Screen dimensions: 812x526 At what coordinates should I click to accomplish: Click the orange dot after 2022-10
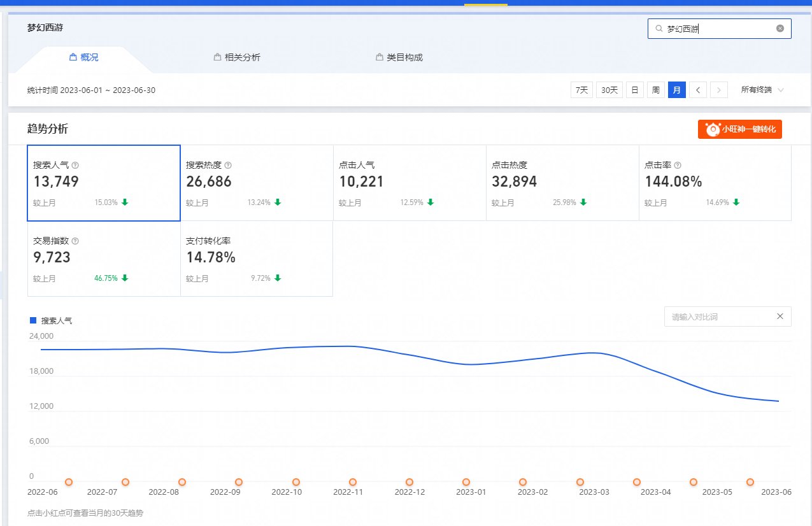(x=296, y=482)
